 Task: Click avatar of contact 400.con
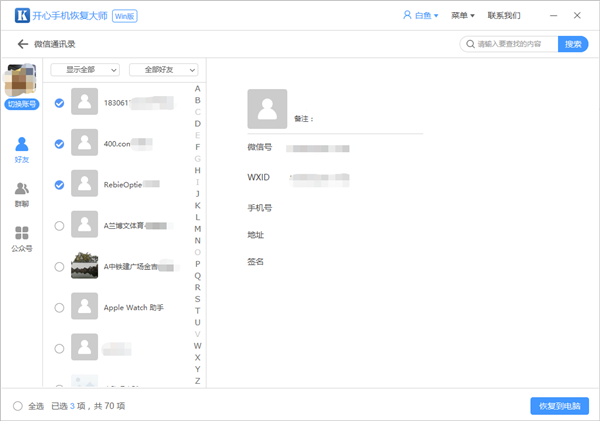85,142
